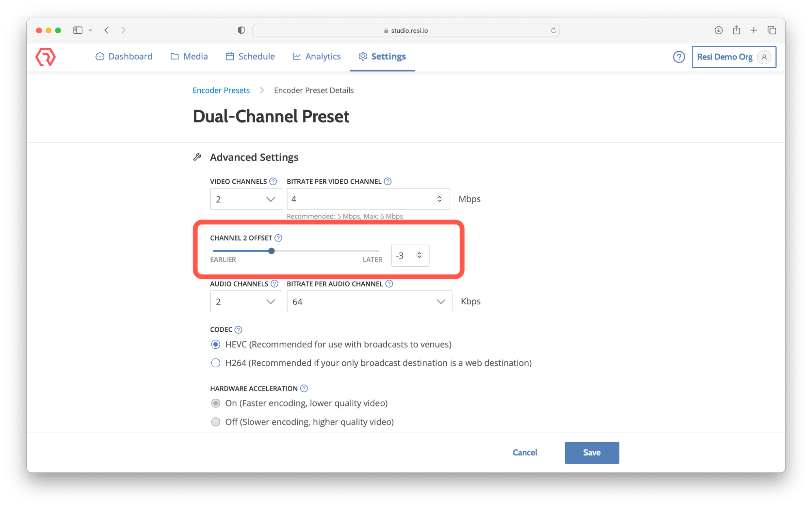812x508 pixels.
Task: Open the Video Channels dropdown
Action: click(246, 199)
